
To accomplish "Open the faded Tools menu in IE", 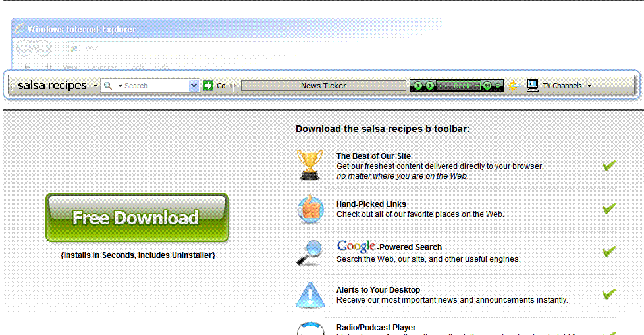I will 136,67.
